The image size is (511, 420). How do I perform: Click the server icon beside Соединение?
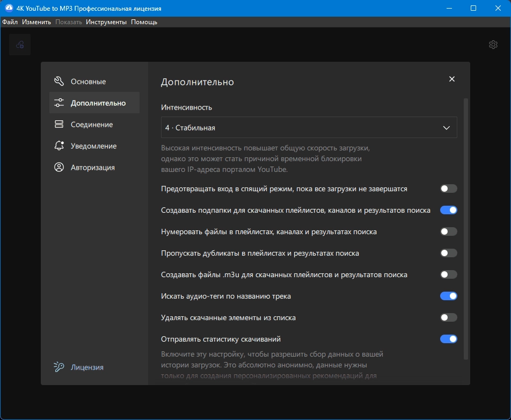pyautogui.click(x=59, y=124)
